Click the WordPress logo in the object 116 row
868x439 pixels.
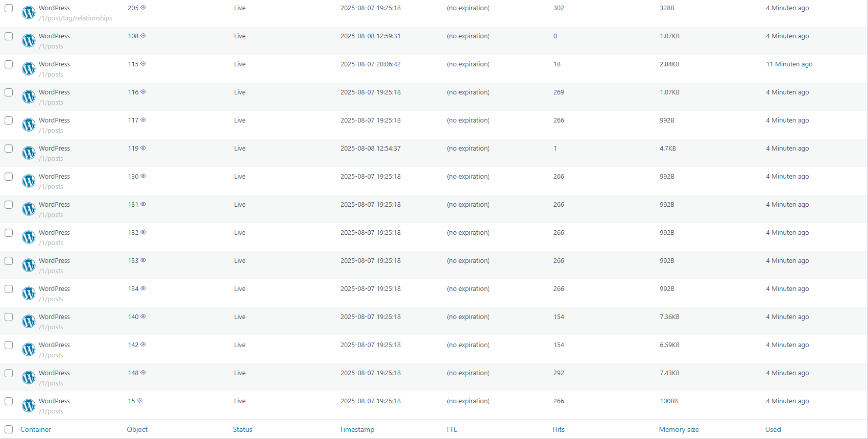click(29, 96)
